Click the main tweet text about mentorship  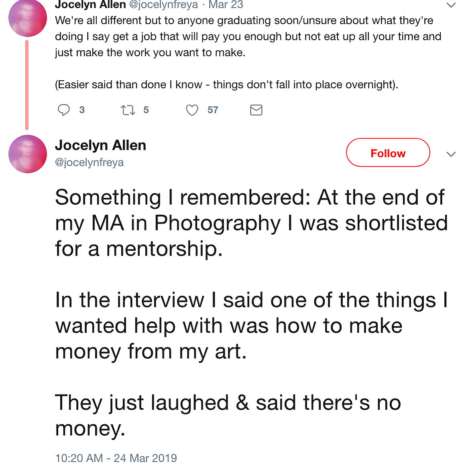251,312
